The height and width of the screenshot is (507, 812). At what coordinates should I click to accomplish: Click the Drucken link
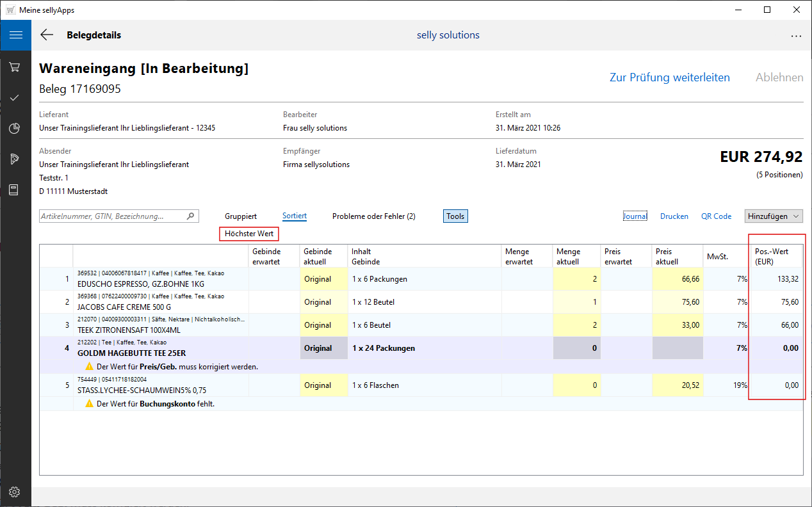point(674,216)
